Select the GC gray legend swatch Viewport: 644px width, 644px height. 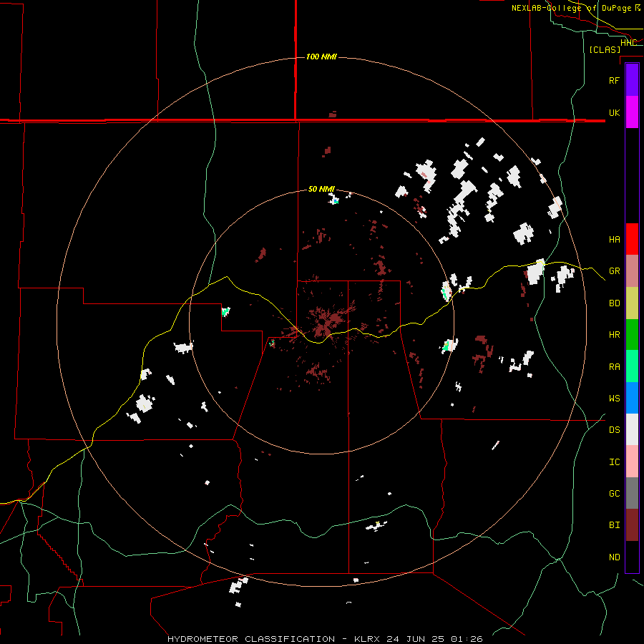632,493
